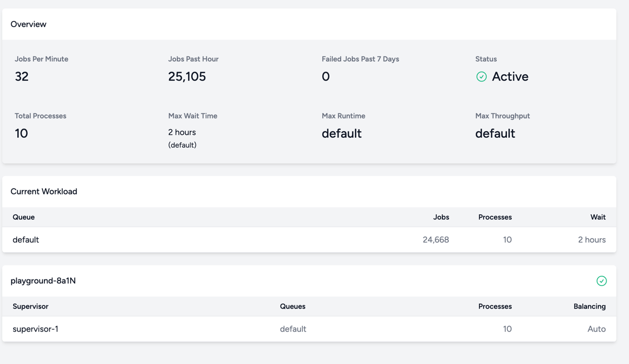Click the Jobs Past Hour count 25,105
629x364 pixels.
187,77
